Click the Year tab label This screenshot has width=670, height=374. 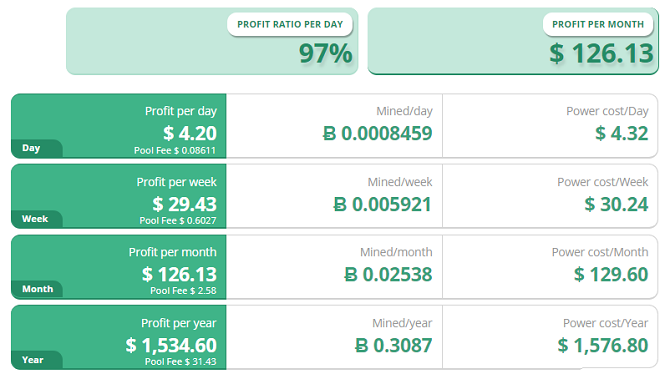(33, 360)
